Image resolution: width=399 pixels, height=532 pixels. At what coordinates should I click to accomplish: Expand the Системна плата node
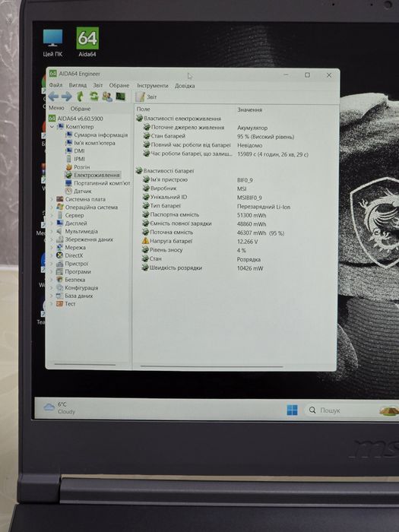point(52,199)
